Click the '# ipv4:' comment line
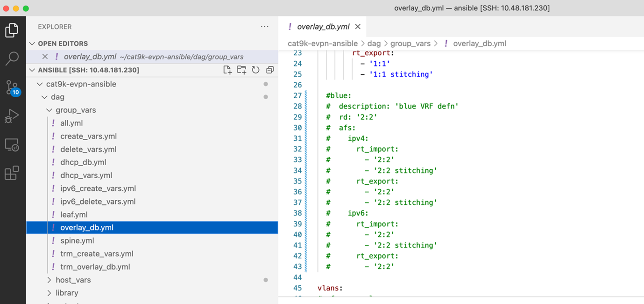 [x=347, y=138]
